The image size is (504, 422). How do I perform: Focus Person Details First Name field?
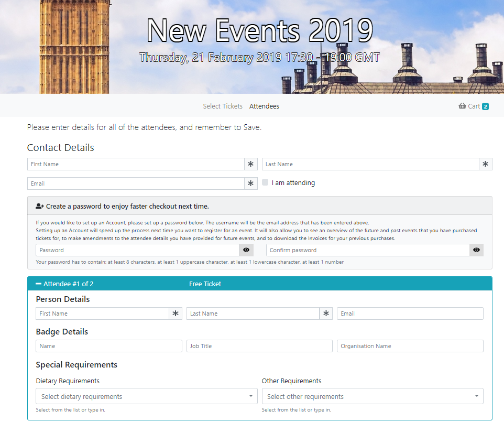click(103, 313)
